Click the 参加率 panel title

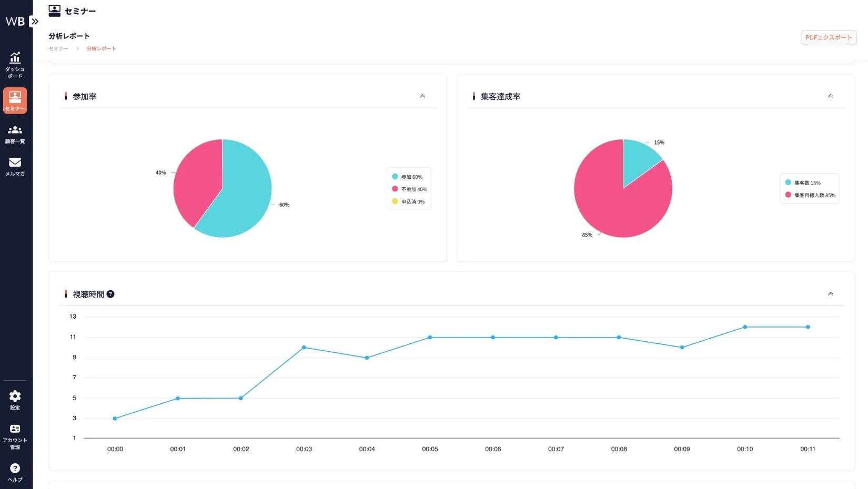tap(85, 96)
